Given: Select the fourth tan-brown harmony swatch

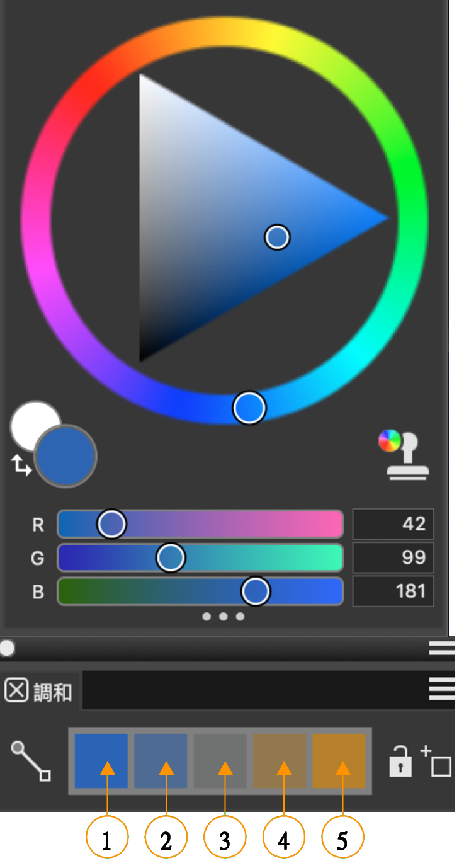Looking at the screenshot, I should click(280, 760).
